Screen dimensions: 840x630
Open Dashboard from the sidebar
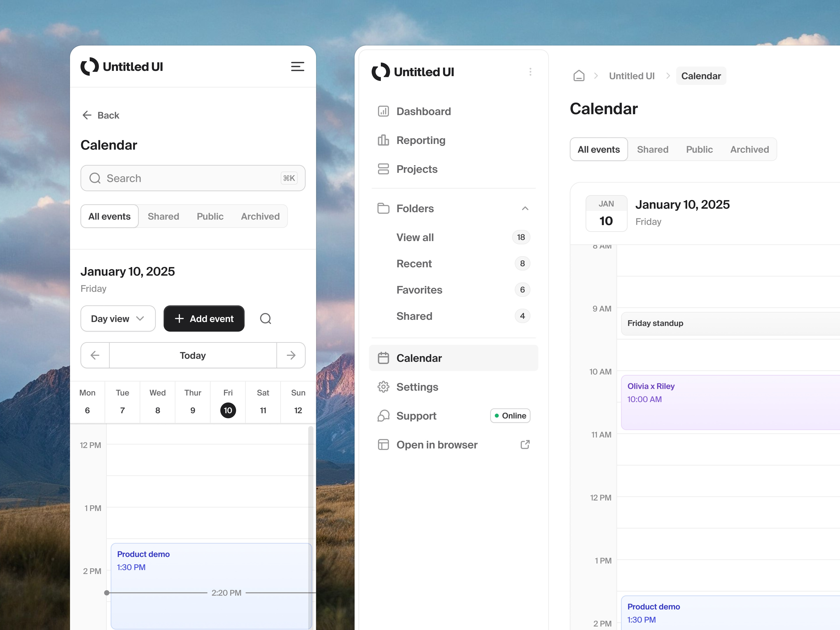[x=423, y=111]
